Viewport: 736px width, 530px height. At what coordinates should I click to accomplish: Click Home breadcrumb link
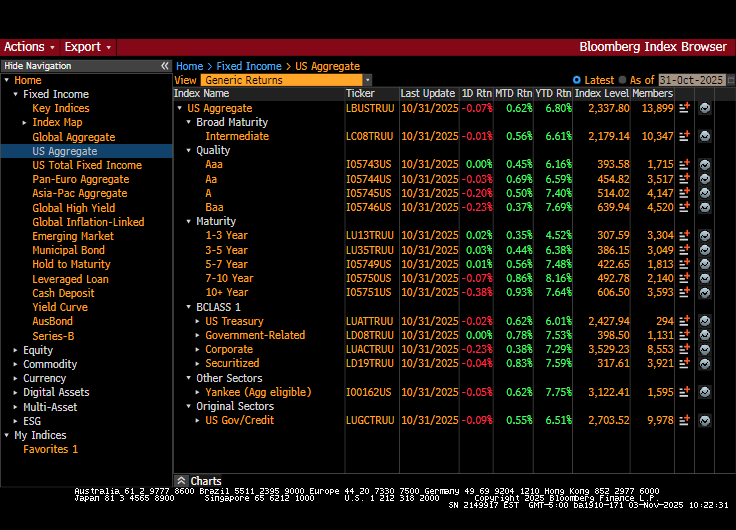[x=190, y=66]
